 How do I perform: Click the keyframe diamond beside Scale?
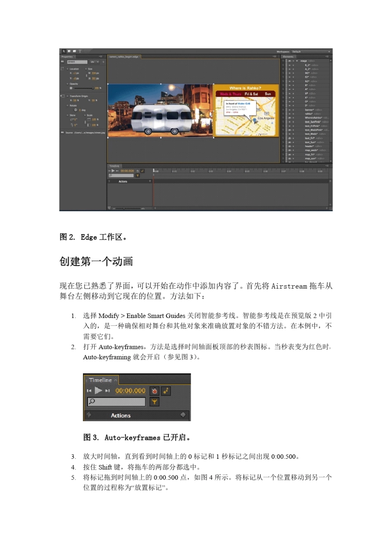(85, 115)
